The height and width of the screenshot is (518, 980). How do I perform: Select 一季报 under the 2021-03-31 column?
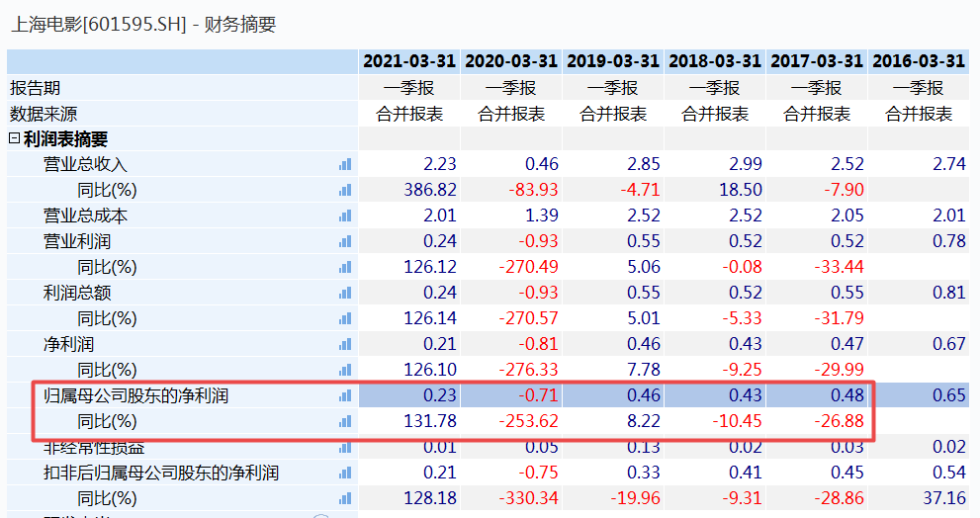pyautogui.click(x=409, y=87)
